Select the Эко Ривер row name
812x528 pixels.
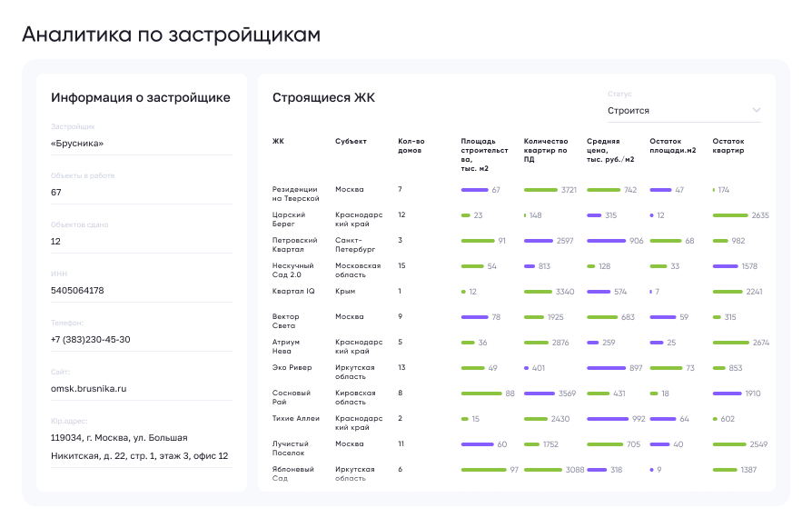coord(292,367)
